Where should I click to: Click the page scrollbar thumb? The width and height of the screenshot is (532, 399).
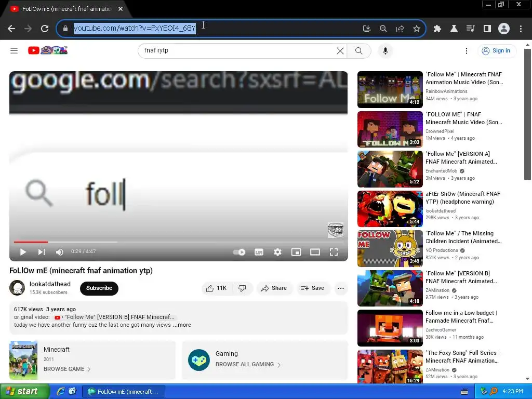(x=527, y=114)
